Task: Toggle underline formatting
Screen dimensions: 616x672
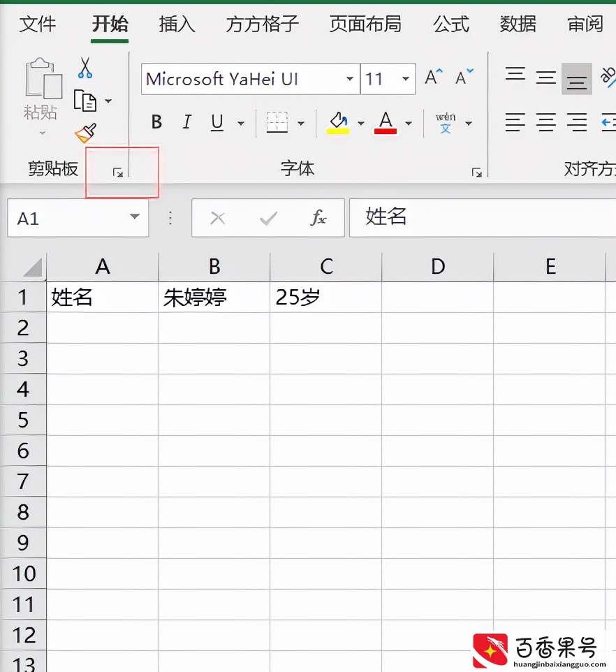Action: (x=217, y=122)
